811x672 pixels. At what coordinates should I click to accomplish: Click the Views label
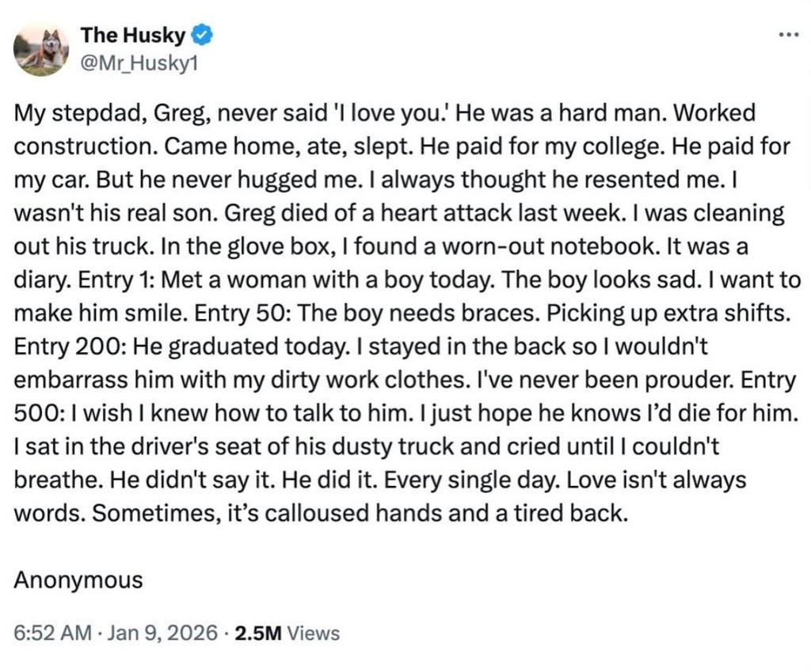pos(314,633)
